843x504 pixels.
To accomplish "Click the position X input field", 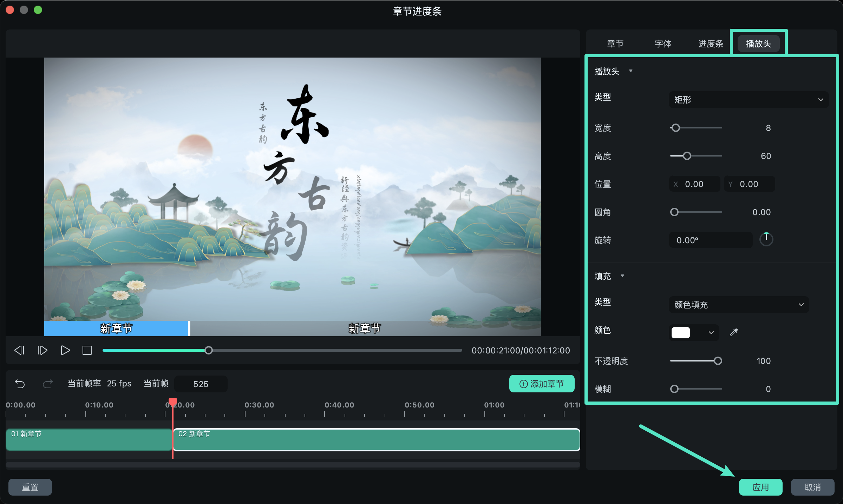I will pos(694,184).
